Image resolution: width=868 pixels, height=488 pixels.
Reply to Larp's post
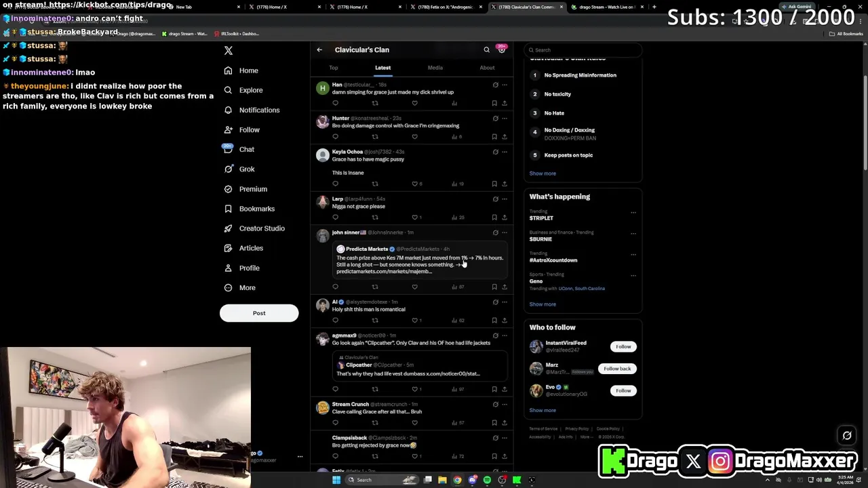click(335, 218)
